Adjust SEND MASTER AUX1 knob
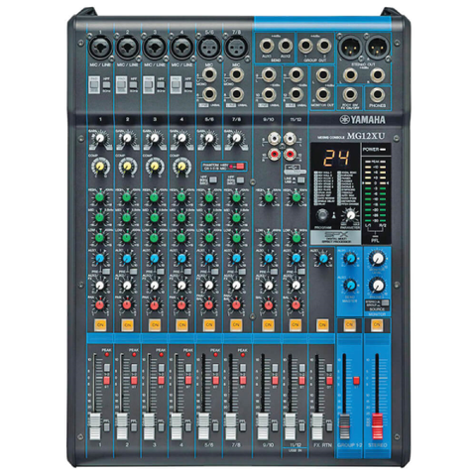 point(350,258)
